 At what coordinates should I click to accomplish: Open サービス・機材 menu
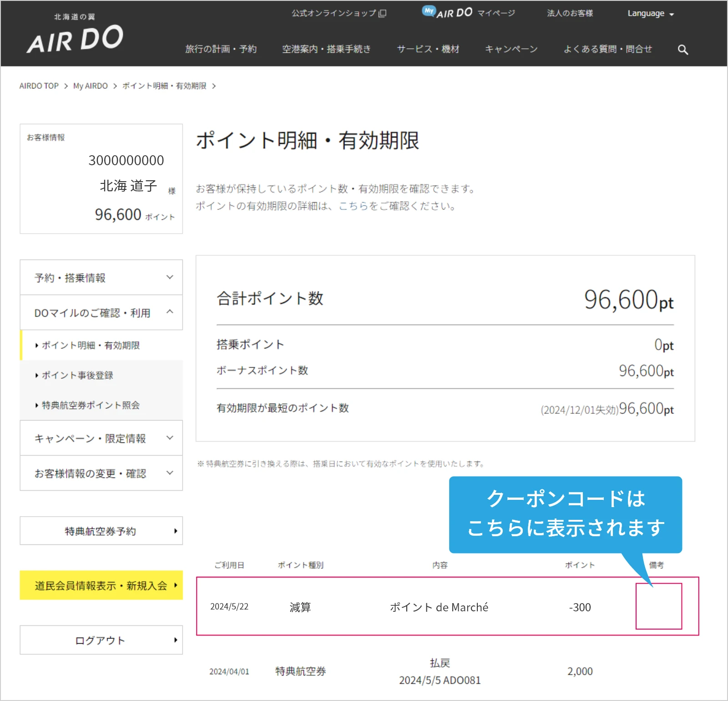pos(428,49)
